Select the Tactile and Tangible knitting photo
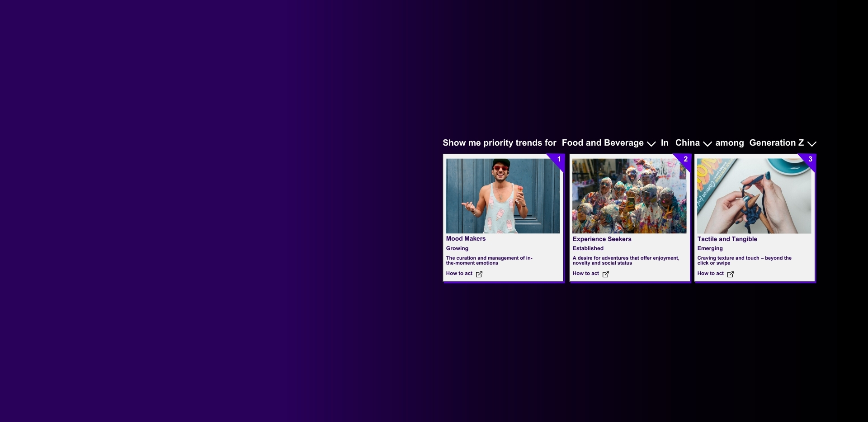The image size is (868, 422). coord(754,196)
